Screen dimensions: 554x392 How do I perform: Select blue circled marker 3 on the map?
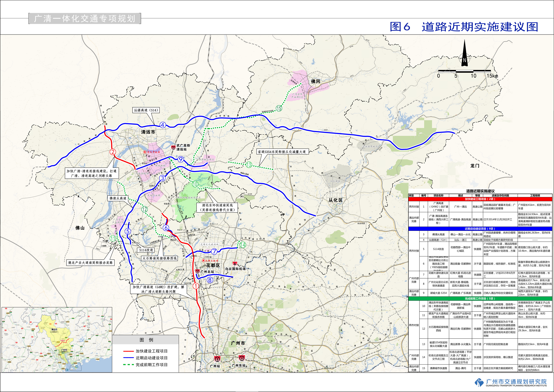tap(162, 178)
